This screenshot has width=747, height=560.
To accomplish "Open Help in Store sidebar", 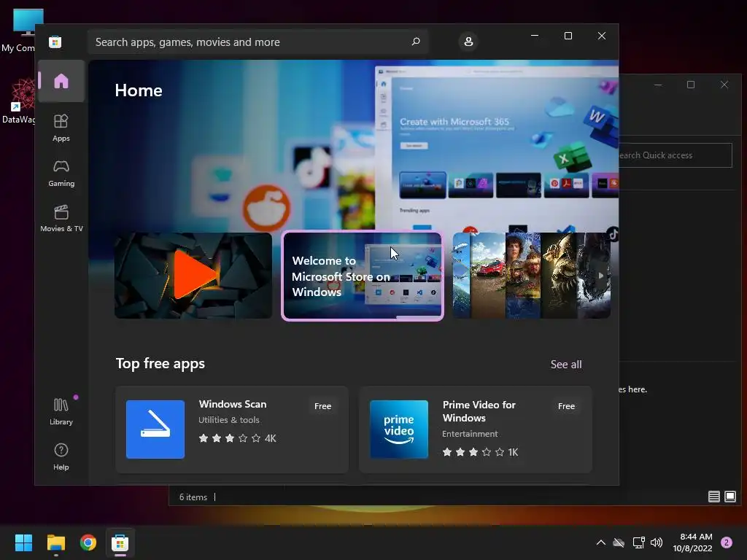I will click(61, 457).
